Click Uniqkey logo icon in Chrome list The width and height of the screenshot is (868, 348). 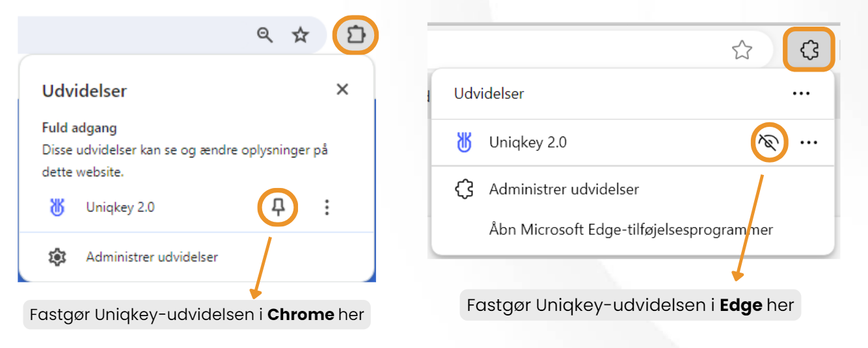pyautogui.click(x=58, y=207)
